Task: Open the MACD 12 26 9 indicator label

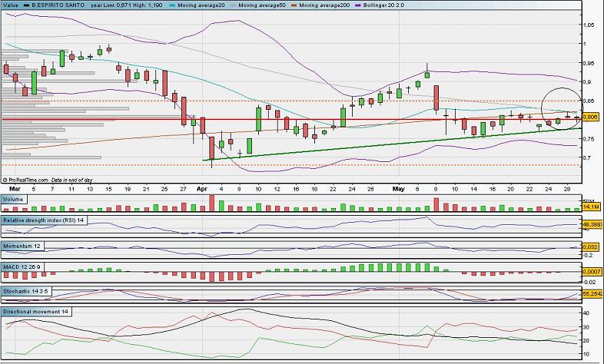Action: pyautogui.click(x=22, y=266)
